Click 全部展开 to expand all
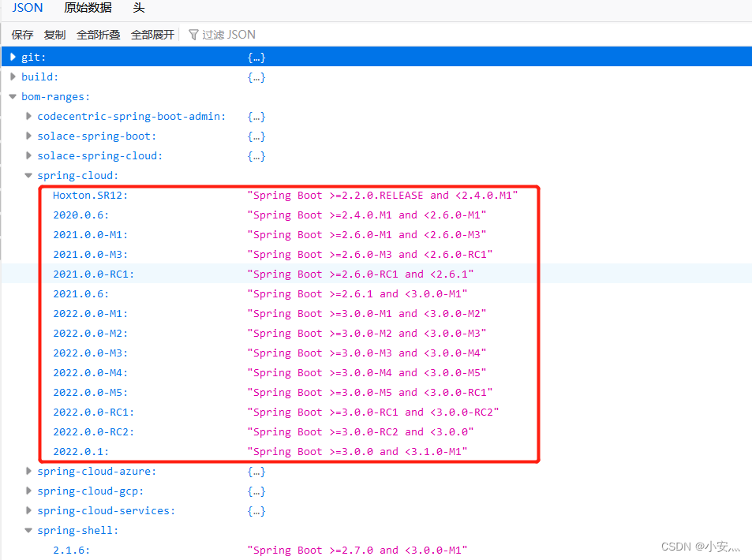This screenshot has height=560, width=752. (x=152, y=35)
